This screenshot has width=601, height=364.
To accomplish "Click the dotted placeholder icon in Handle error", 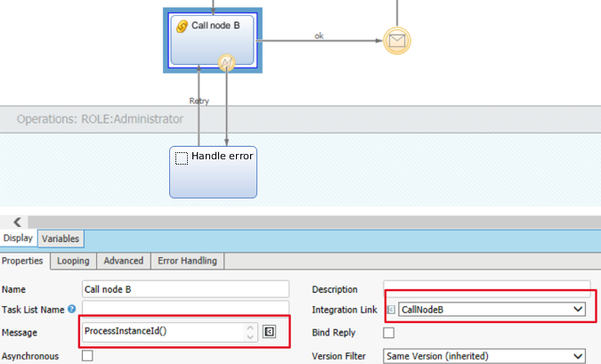I will 182,158.
